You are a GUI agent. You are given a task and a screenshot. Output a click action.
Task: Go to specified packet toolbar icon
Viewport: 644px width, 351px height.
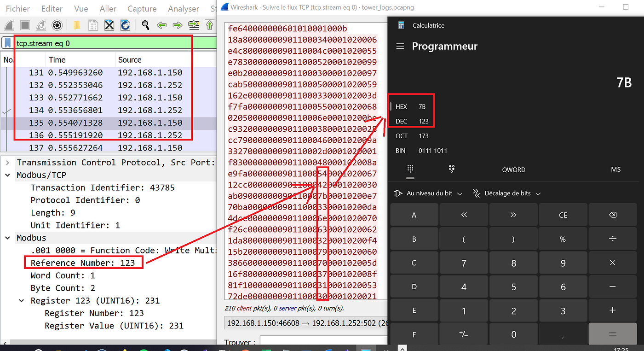click(194, 25)
